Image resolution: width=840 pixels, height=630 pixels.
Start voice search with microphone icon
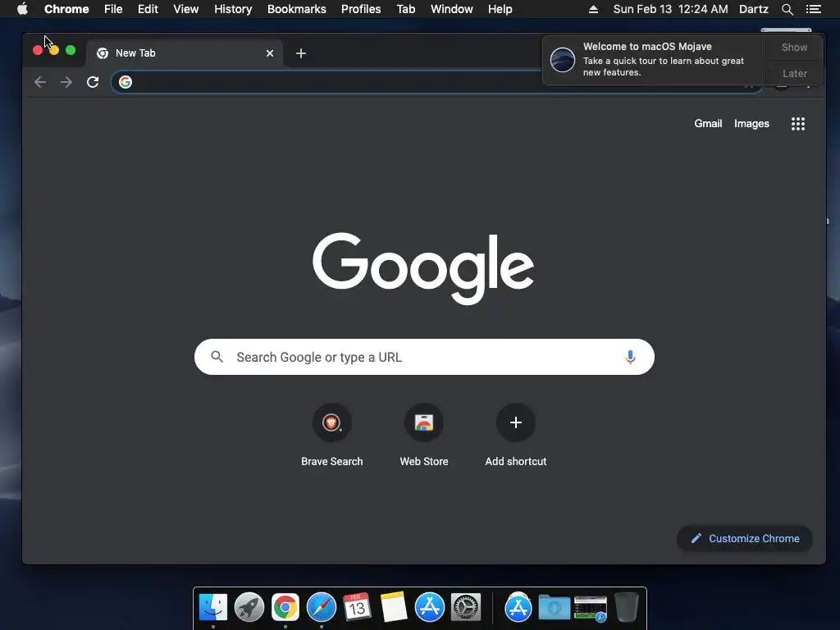tap(630, 357)
